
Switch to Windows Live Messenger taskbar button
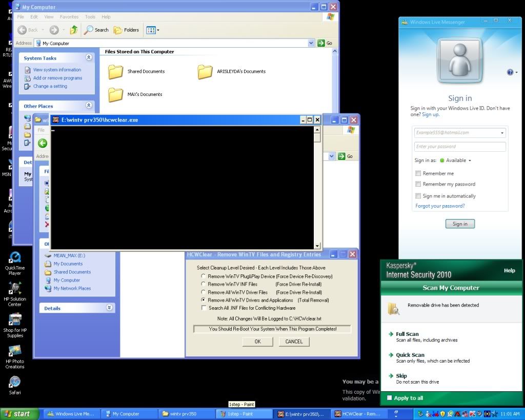[72, 414]
